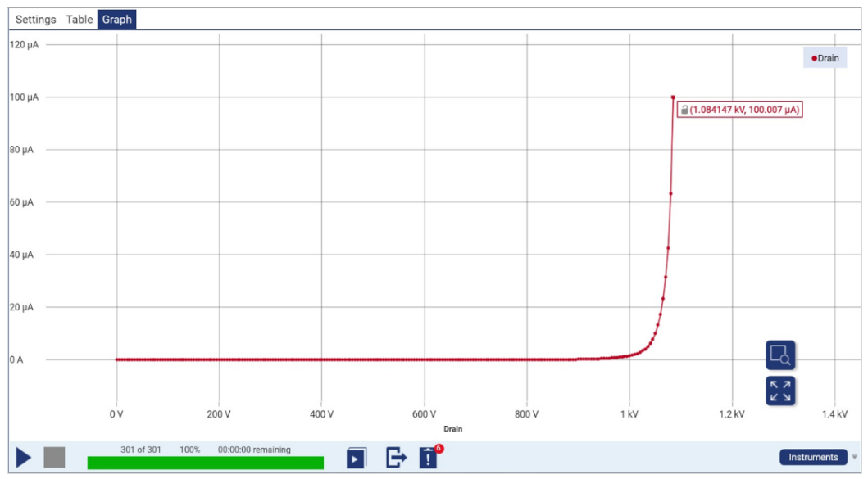This screenshot has width=868, height=479.
Task: Open the run script icon beside progress bar
Action: click(x=357, y=458)
